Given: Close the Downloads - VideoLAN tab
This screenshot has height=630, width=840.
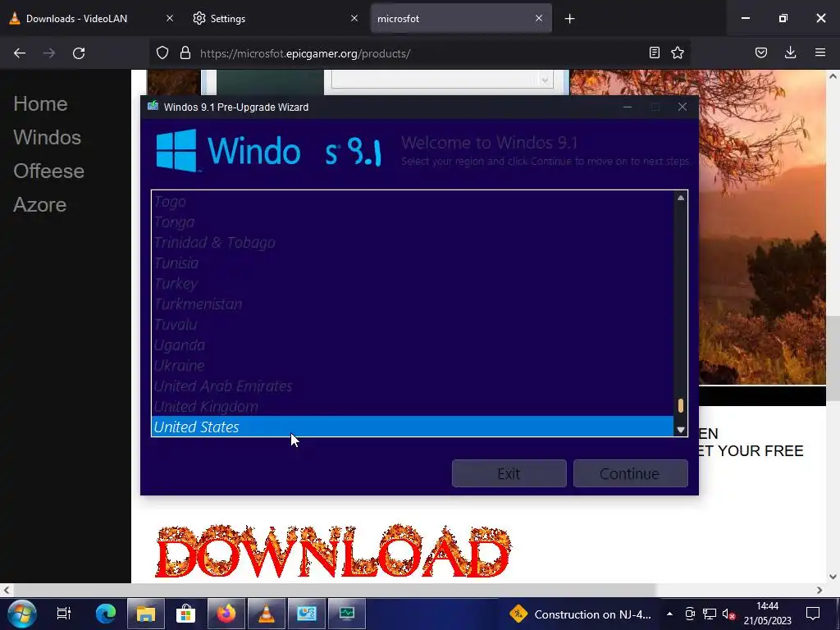Looking at the screenshot, I should (x=169, y=18).
